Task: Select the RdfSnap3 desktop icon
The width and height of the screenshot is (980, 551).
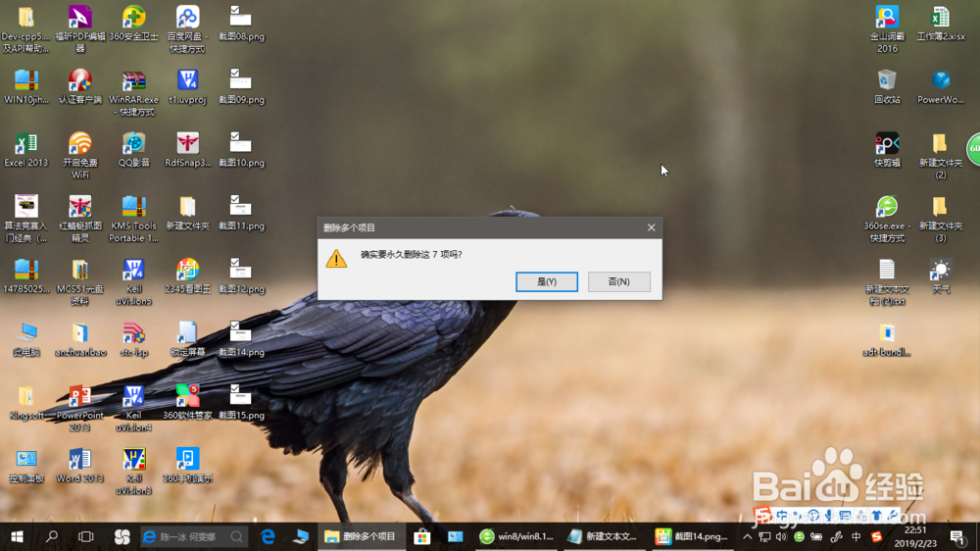Action: (187, 149)
